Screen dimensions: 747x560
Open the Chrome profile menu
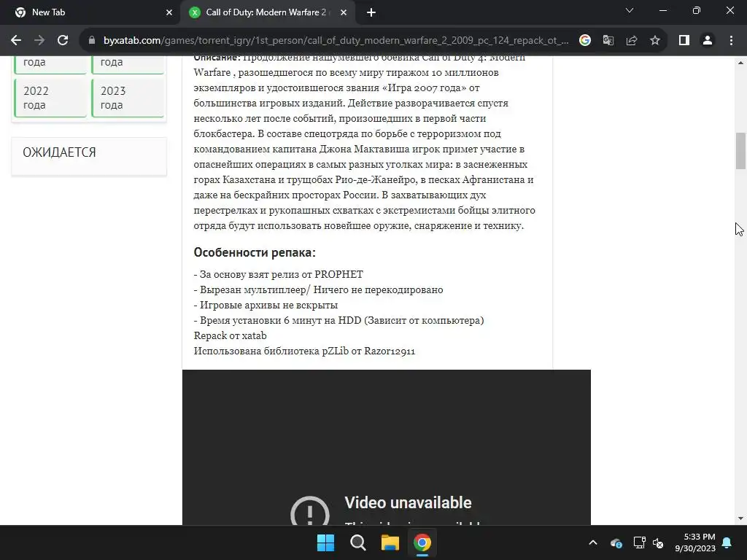pyautogui.click(x=708, y=41)
